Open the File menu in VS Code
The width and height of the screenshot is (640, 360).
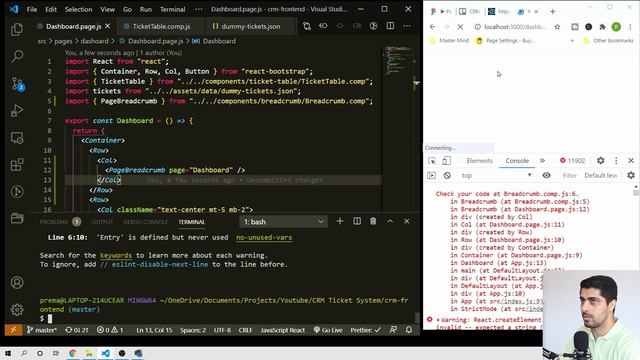point(32,9)
